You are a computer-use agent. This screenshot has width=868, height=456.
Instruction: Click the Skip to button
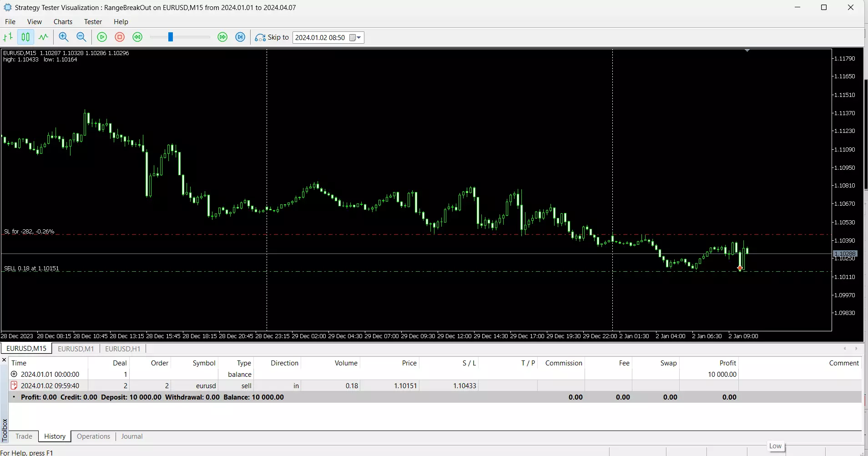(272, 37)
